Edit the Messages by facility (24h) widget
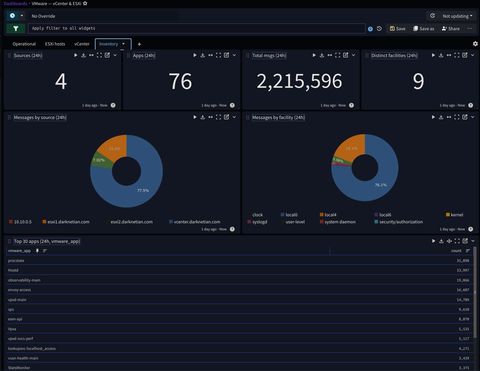The image size is (480, 371). point(465,117)
